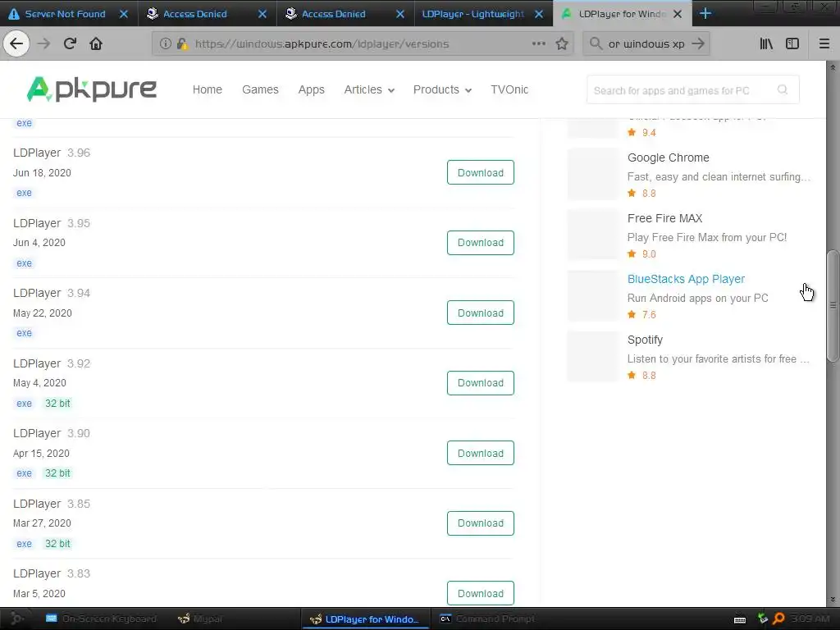Download LDPlayer 3.90
Viewport: 840px width, 630px height.
(481, 453)
